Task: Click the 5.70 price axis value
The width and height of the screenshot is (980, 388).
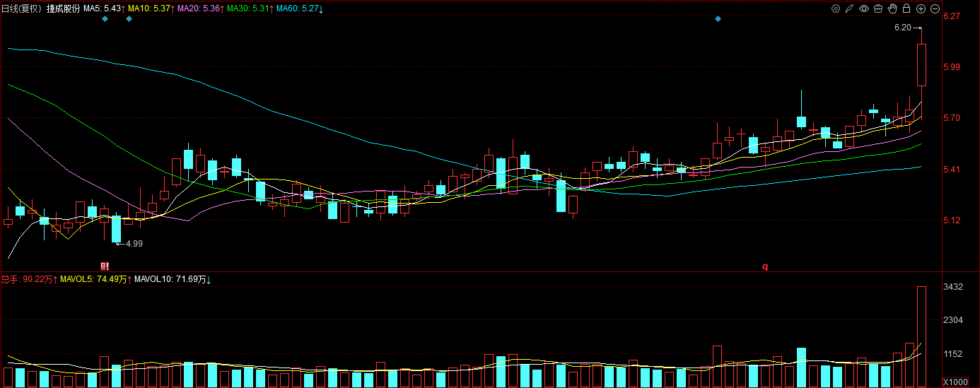Action: pyautogui.click(x=952, y=118)
